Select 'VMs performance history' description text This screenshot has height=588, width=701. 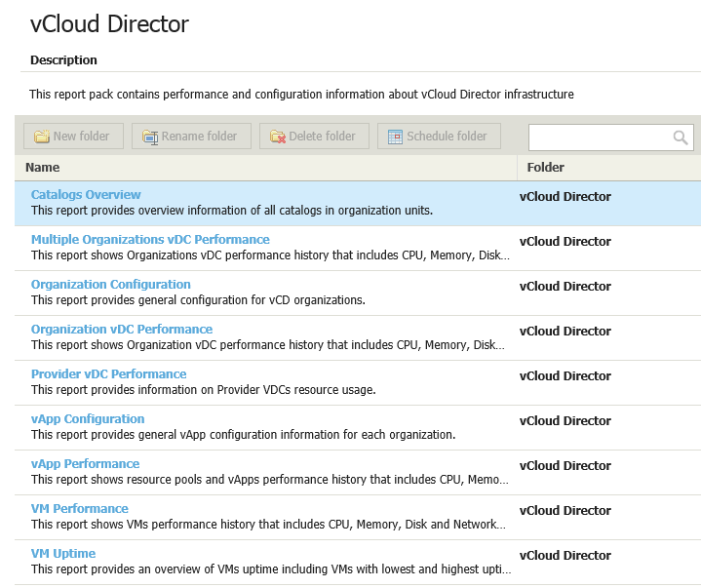click(268, 524)
